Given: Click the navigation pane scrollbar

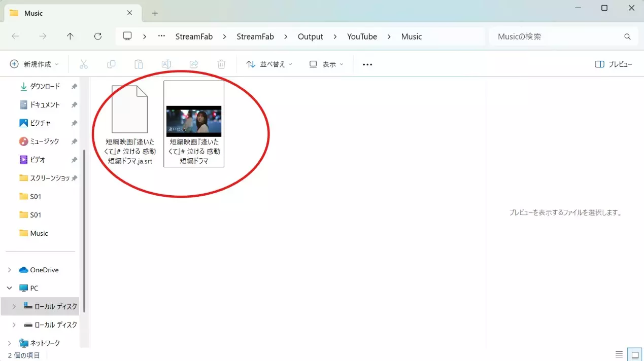Looking at the screenshot, I should tap(84, 231).
